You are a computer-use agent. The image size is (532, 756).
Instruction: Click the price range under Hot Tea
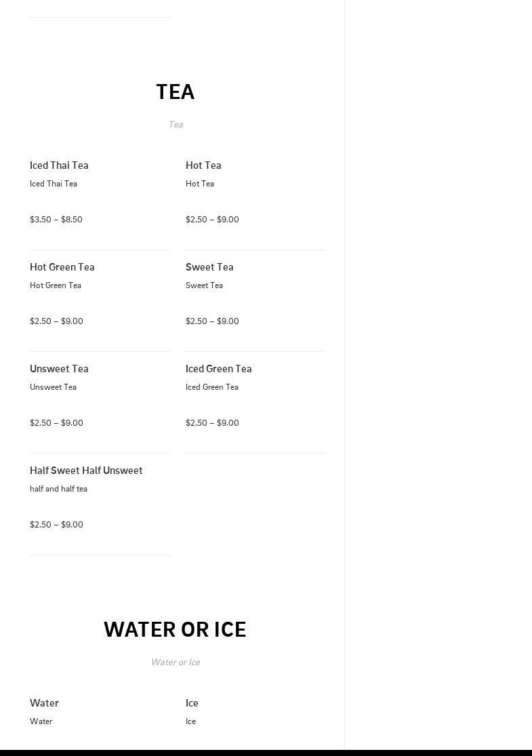click(212, 220)
